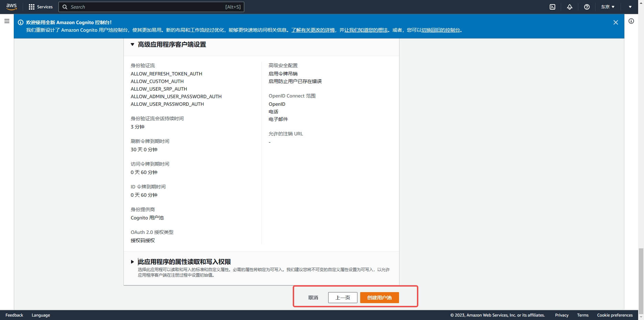Dismiss the Cognito welcome banner
Image resolution: width=644 pixels, height=320 pixels.
click(x=615, y=22)
